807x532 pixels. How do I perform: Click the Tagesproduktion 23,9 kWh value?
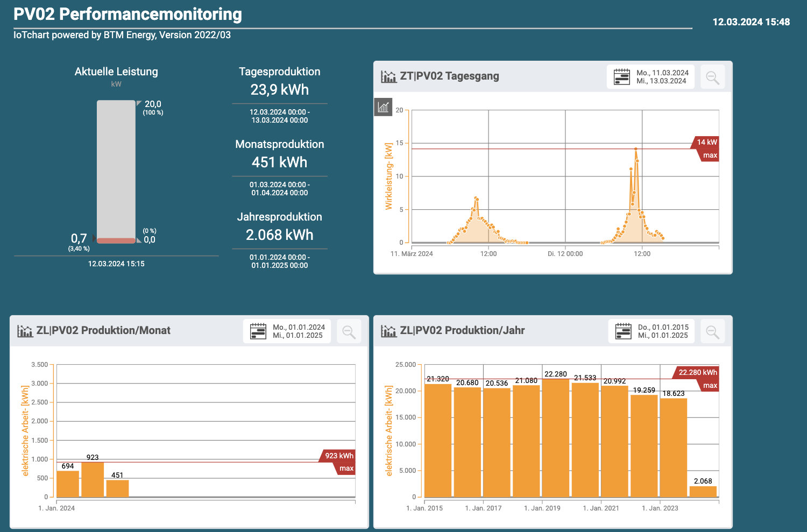tap(279, 90)
